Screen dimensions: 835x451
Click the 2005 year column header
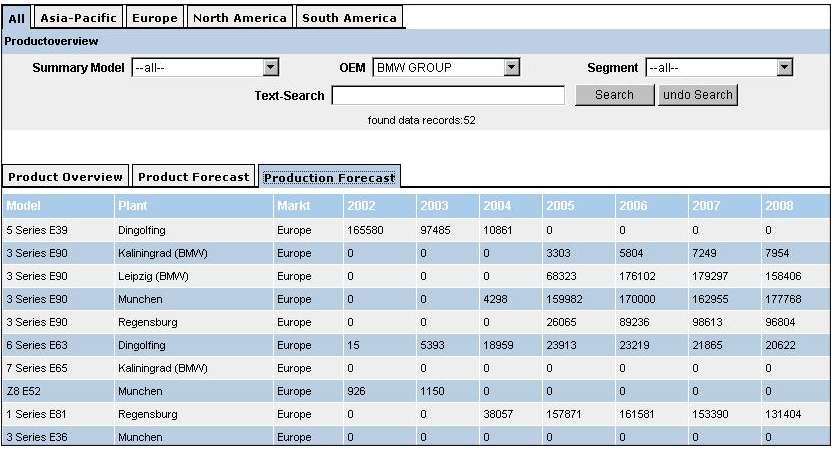point(560,206)
